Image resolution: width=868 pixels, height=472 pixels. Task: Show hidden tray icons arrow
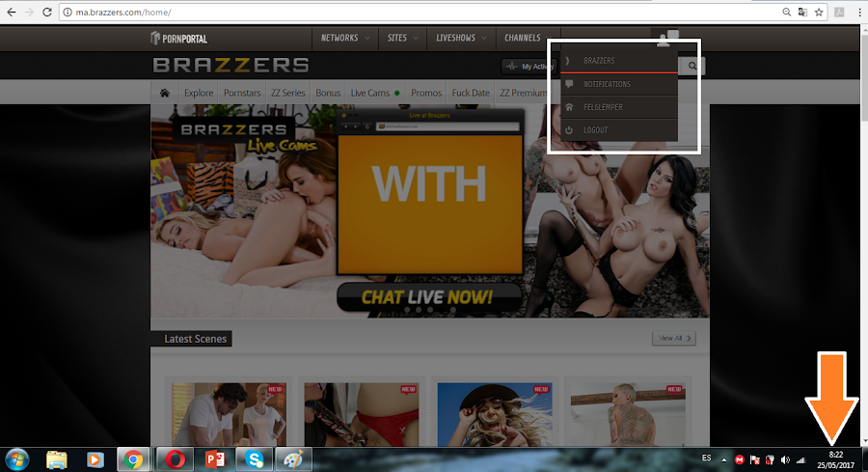723,459
